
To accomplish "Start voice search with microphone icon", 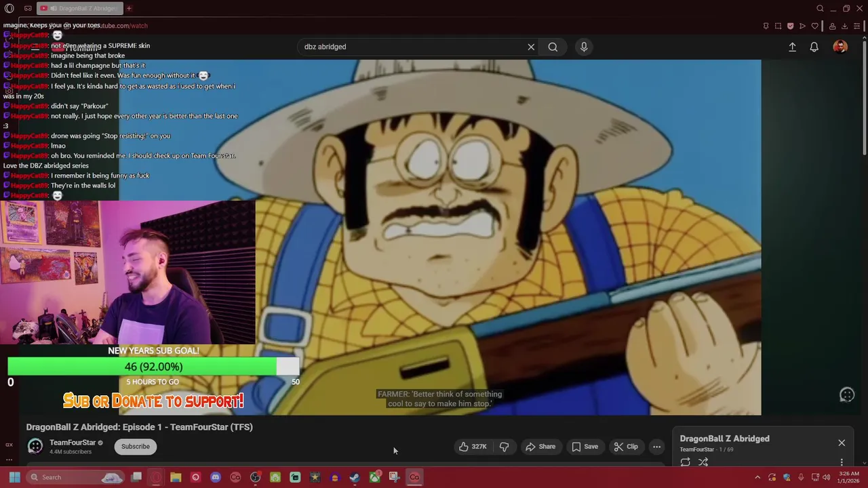I will tap(584, 47).
